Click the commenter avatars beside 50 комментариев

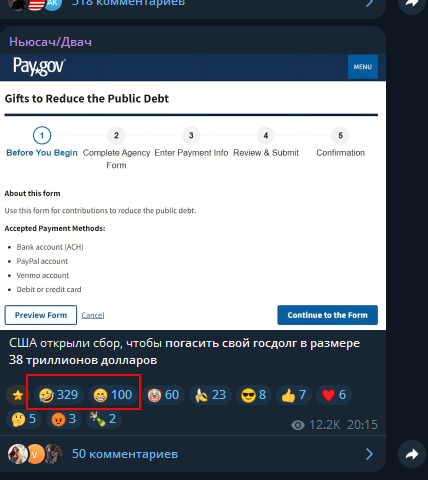35,454
